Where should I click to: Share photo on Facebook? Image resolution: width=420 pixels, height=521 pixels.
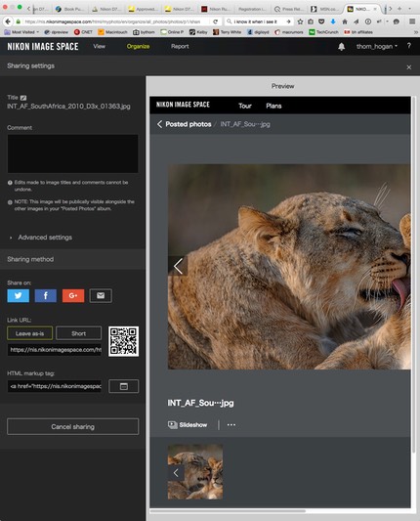(46, 295)
